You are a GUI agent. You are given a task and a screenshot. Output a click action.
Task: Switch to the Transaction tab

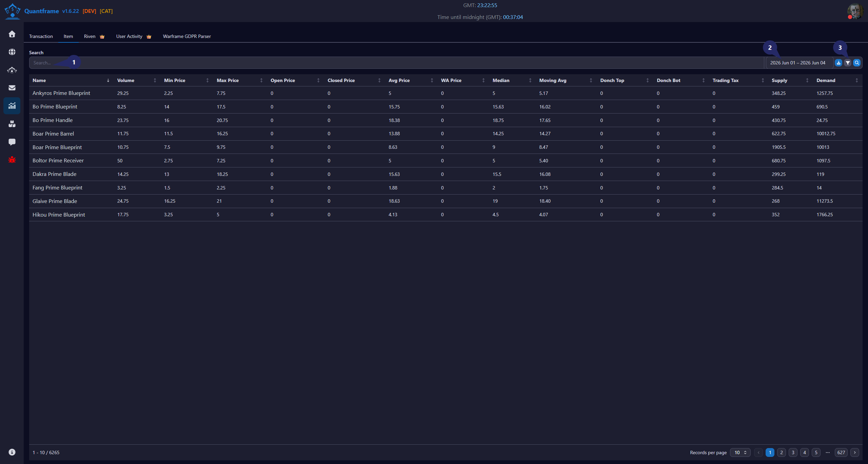41,36
